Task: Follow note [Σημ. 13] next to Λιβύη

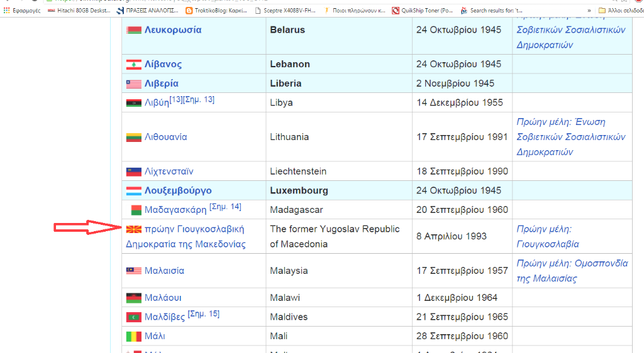Action: [198, 100]
